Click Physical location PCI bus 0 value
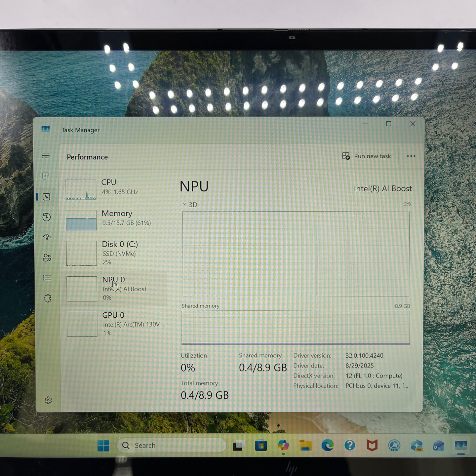The width and height of the screenshot is (476, 476). pos(377,386)
